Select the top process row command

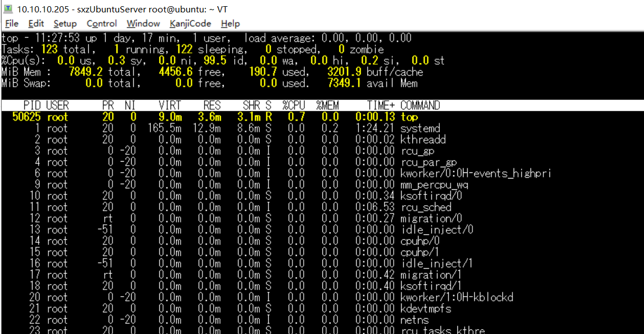tap(409, 117)
